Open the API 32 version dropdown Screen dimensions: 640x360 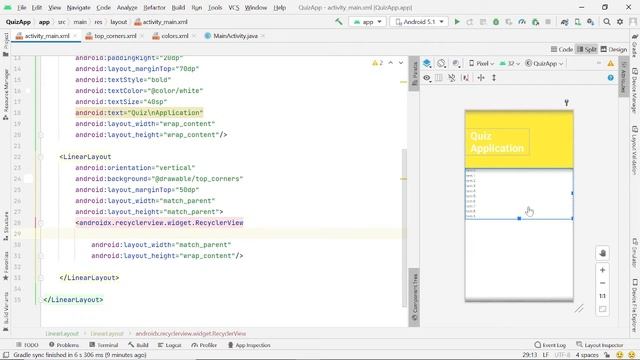click(x=510, y=63)
